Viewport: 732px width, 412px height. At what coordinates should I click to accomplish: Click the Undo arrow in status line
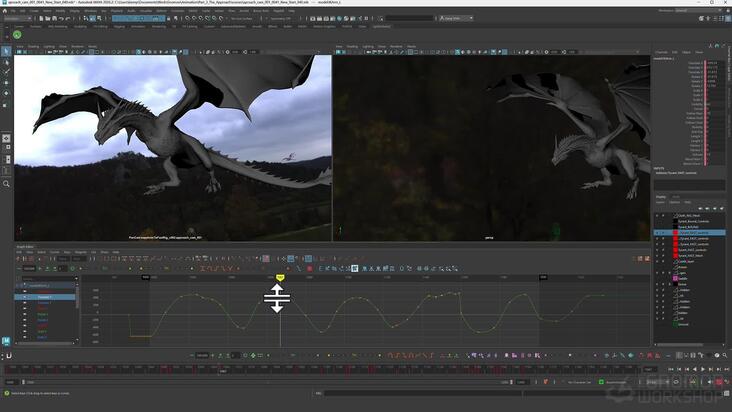click(x=61, y=18)
